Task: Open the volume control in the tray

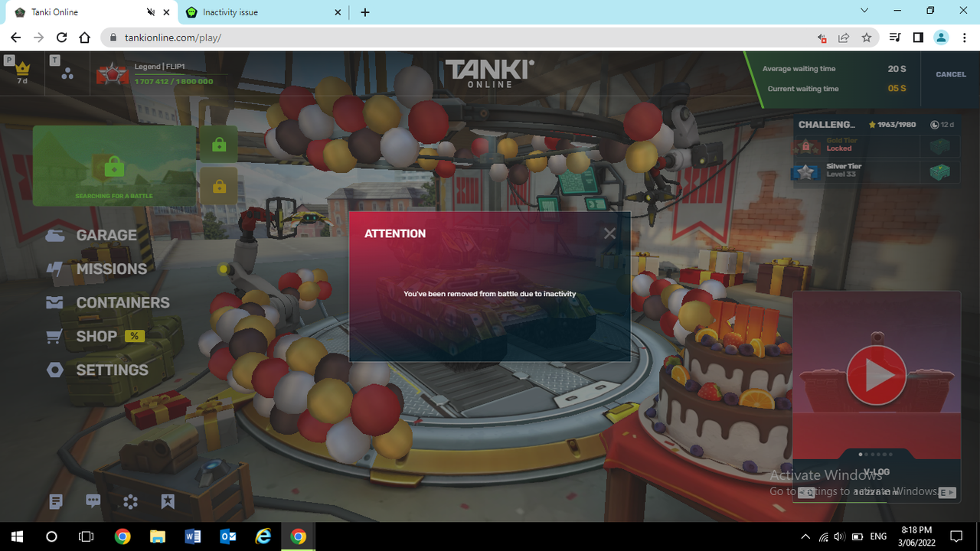Action: coord(839,536)
